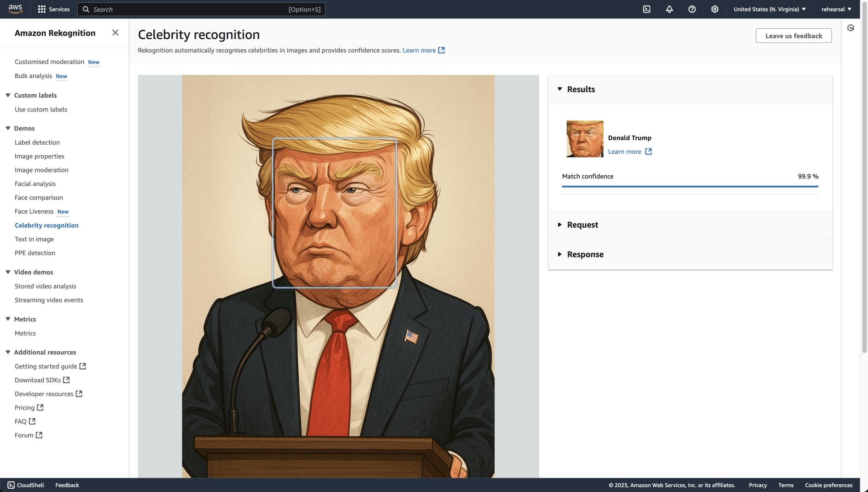Viewport: 868px width, 492px height.
Task: Click external link icon beside Donald Trump Learn more
Action: 648,152
